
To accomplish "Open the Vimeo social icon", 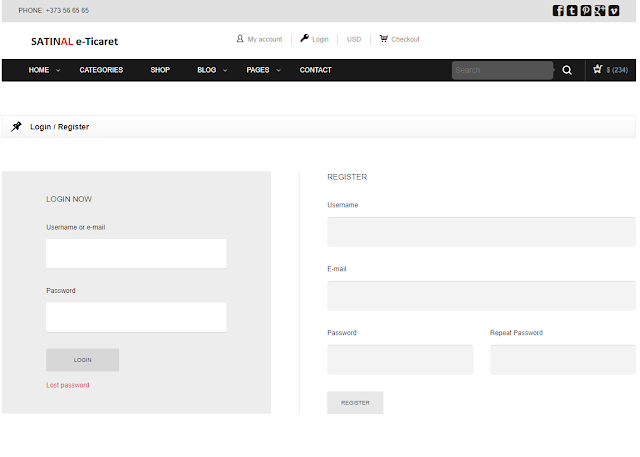I will tap(614, 11).
